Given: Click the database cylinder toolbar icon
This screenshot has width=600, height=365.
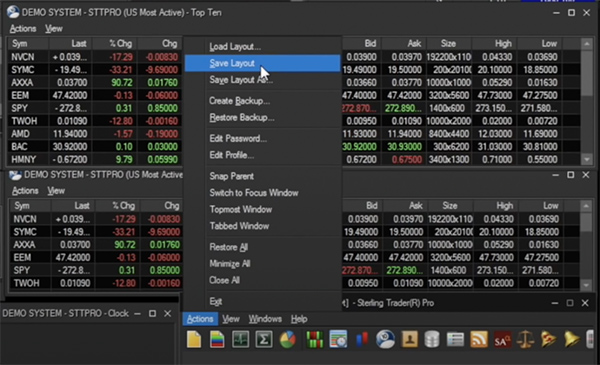Looking at the screenshot, I should (x=432, y=339).
